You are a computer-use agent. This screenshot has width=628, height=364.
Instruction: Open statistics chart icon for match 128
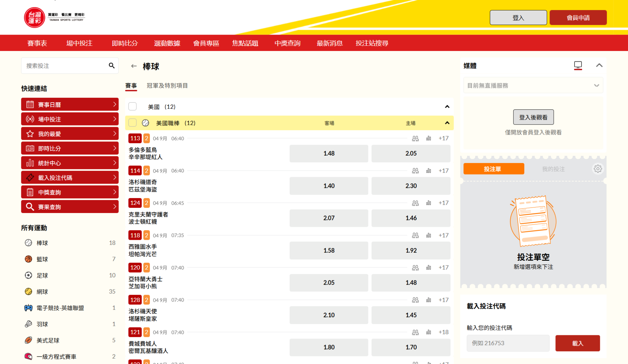[428, 300]
